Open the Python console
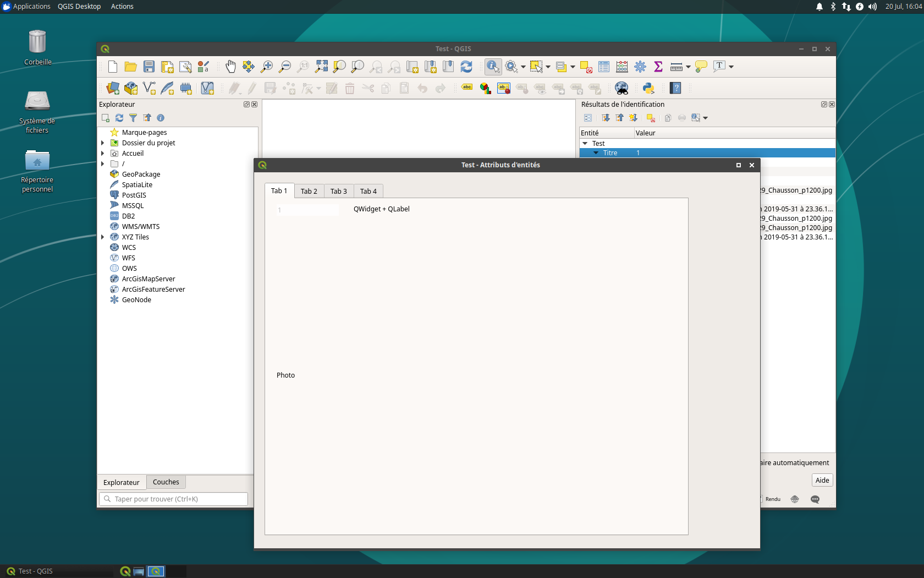 pyautogui.click(x=648, y=88)
